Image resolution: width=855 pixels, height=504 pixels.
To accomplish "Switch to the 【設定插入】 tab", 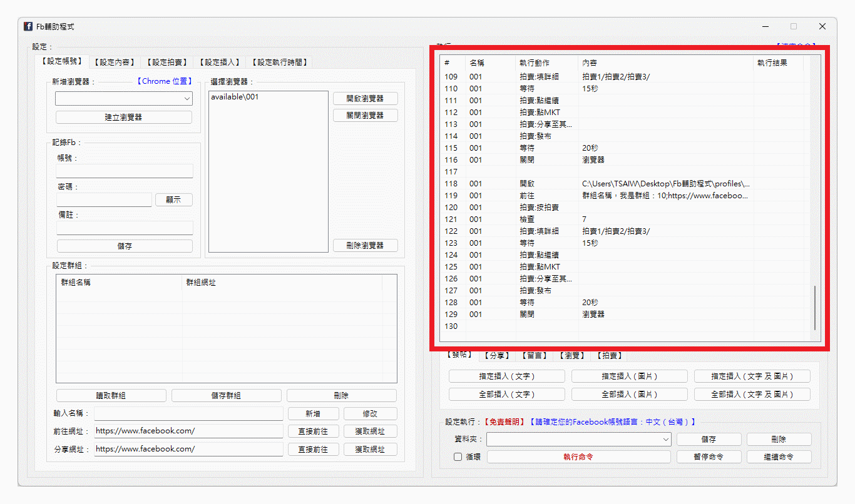I will coord(218,62).
